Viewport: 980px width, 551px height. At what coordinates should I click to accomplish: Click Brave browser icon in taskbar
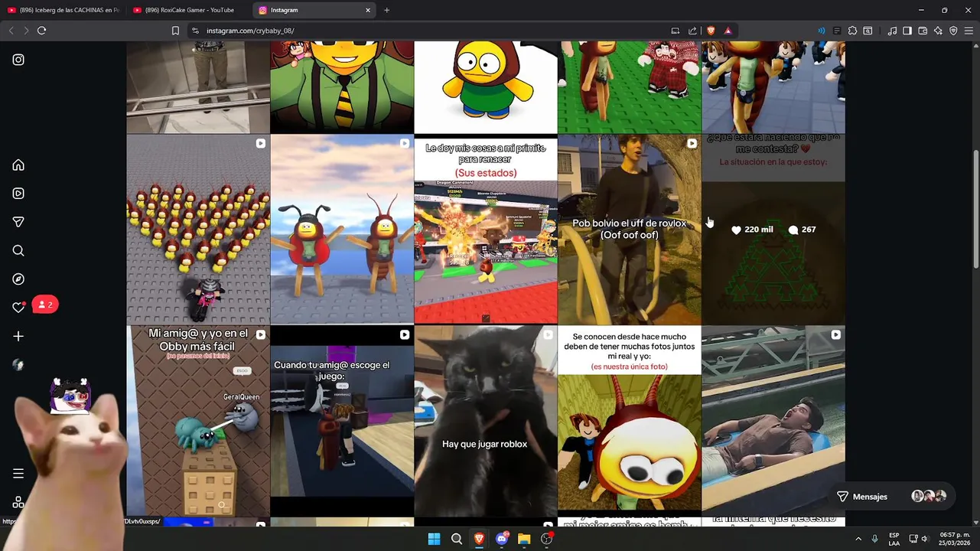(x=479, y=539)
